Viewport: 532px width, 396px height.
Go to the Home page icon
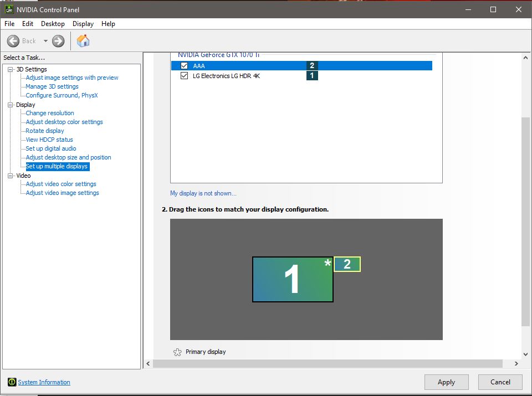[83, 40]
